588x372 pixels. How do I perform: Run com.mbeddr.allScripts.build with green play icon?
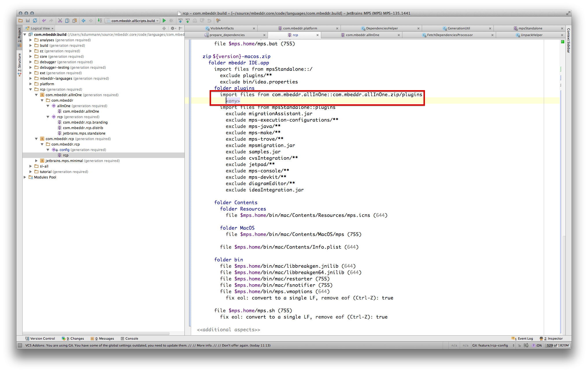coord(164,21)
